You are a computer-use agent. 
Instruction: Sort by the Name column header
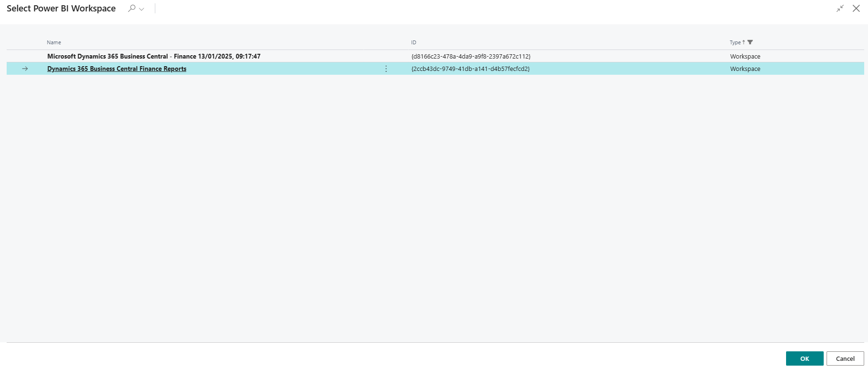[54, 42]
